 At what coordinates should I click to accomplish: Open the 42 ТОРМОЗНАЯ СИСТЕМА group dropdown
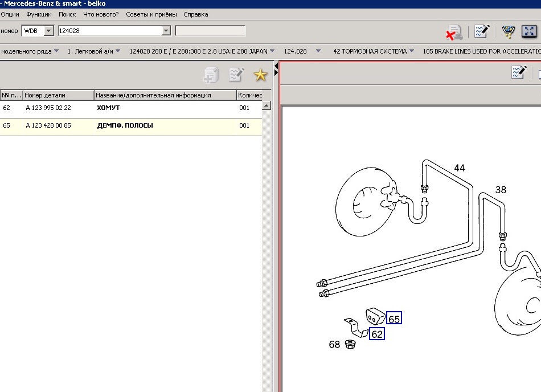pyautogui.click(x=411, y=51)
